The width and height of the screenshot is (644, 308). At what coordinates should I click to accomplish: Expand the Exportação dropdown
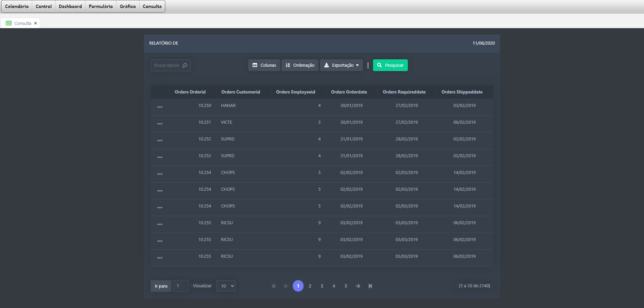click(x=341, y=65)
